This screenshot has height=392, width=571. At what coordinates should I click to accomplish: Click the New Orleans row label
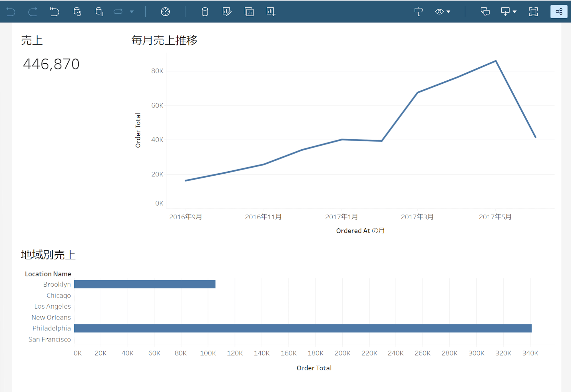click(51, 317)
